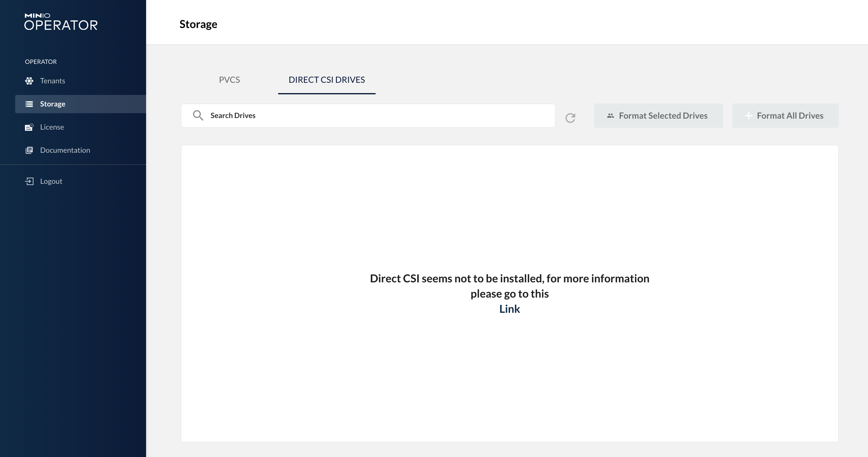Click the Storage list icon in sidebar
This screenshot has width=868, height=457.
[29, 104]
